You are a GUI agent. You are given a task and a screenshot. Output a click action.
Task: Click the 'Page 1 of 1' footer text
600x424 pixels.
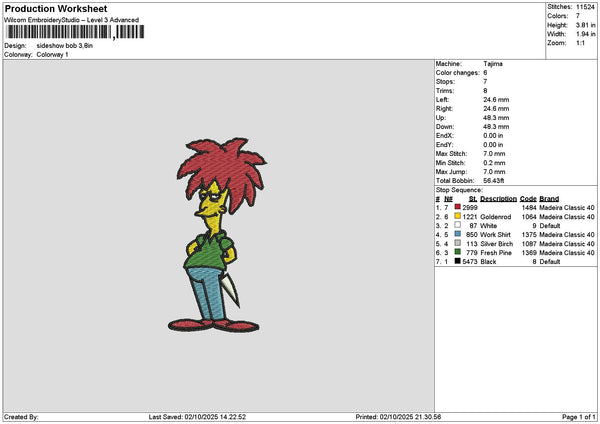pos(579,417)
